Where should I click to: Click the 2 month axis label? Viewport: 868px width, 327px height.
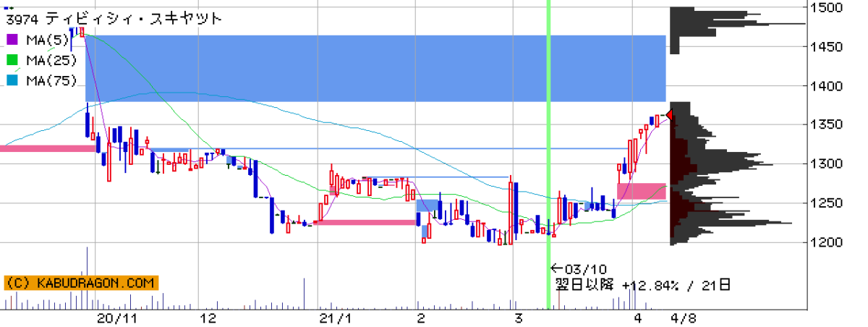tap(420, 319)
